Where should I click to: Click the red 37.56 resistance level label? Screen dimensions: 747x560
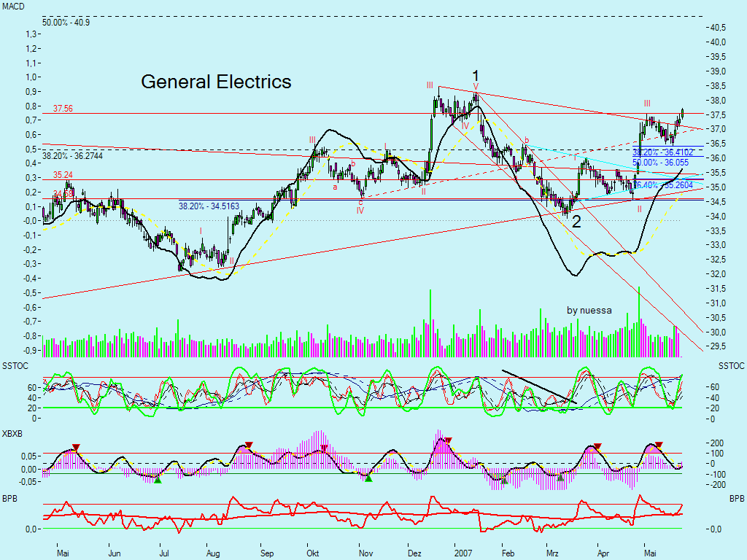tap(63, 109)
